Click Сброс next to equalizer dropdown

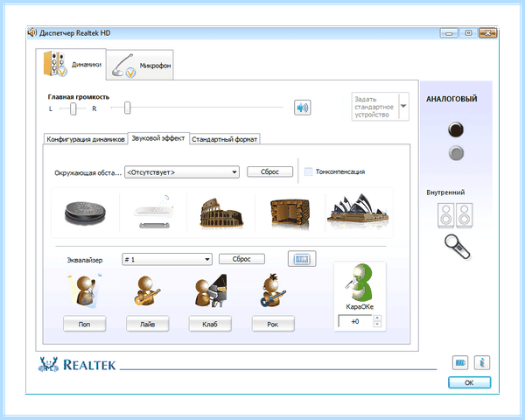[x=241, y=259]
